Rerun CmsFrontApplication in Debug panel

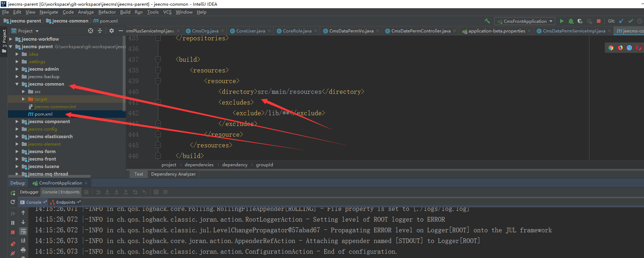[13, 193]
